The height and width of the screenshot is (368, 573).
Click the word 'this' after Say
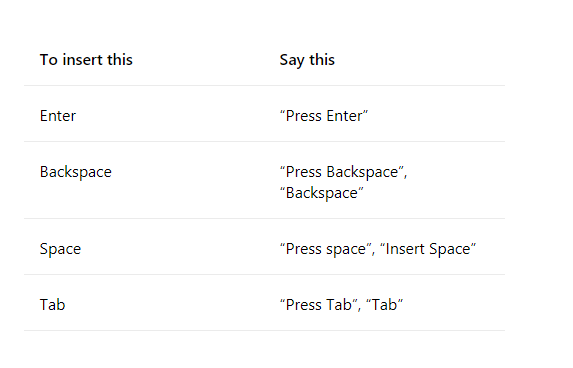(x=322, y=60)
